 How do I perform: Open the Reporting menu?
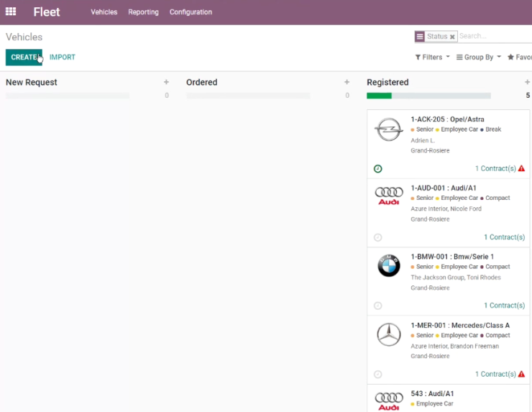143,12
